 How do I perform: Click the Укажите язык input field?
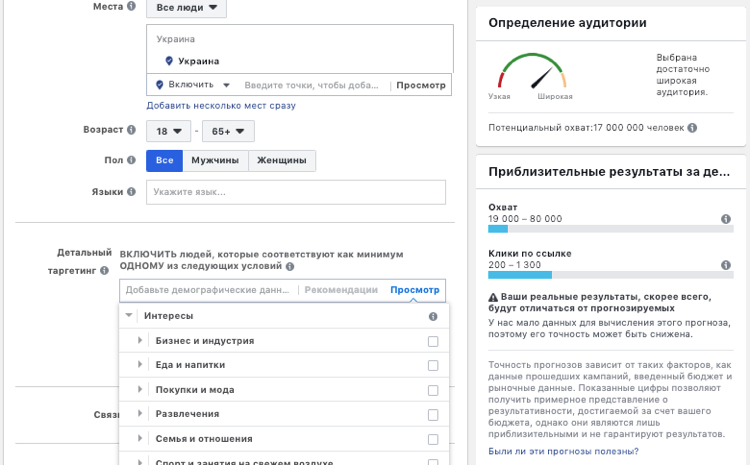[296, 192]
